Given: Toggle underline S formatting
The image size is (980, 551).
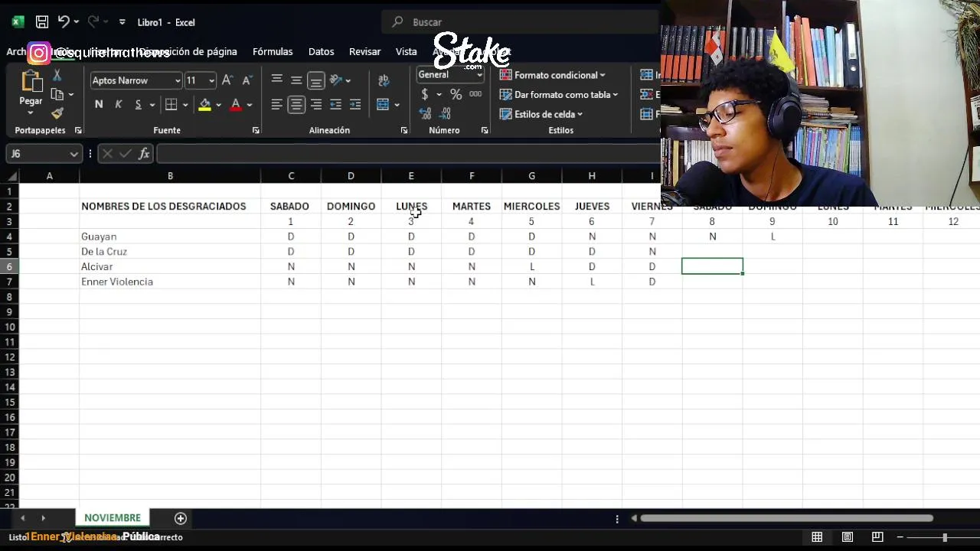Looking at the screenshot, I should click(x=138, y=104).
